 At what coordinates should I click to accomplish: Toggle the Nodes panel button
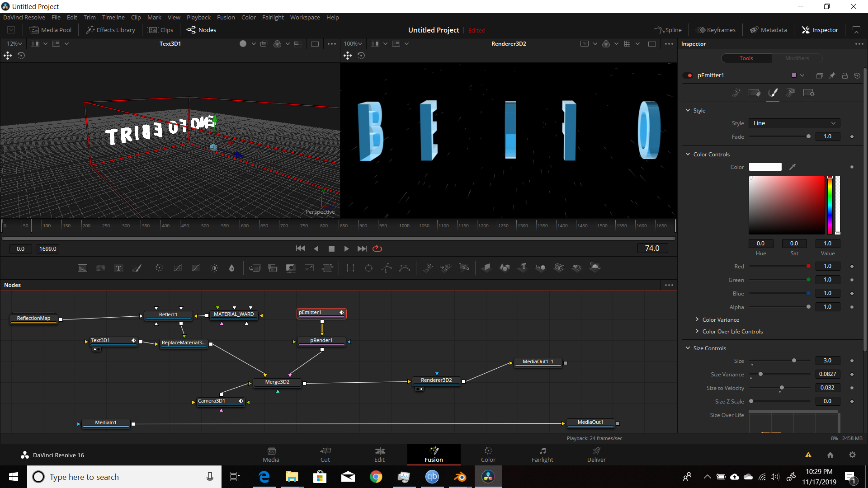click(202, 30)
